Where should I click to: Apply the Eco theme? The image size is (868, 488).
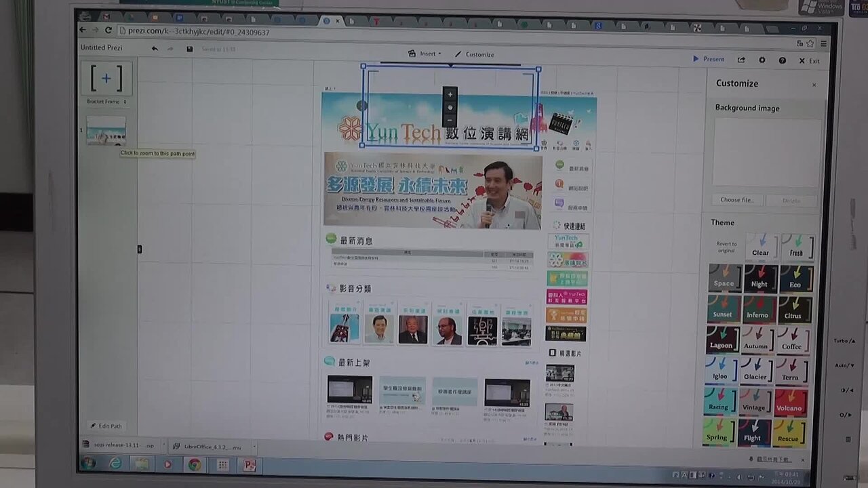pyautogui.click(x=795, y=279)
